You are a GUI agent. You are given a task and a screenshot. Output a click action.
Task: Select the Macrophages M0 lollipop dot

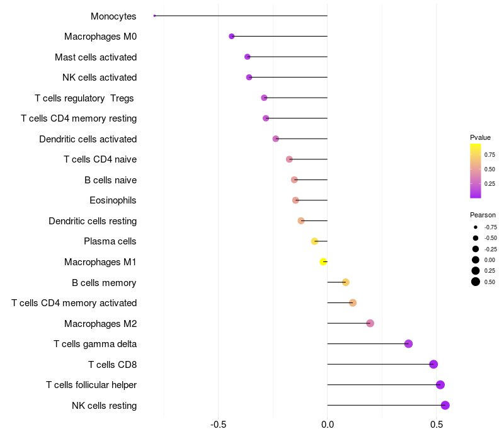pyautogui.click(x=231, y=37)
